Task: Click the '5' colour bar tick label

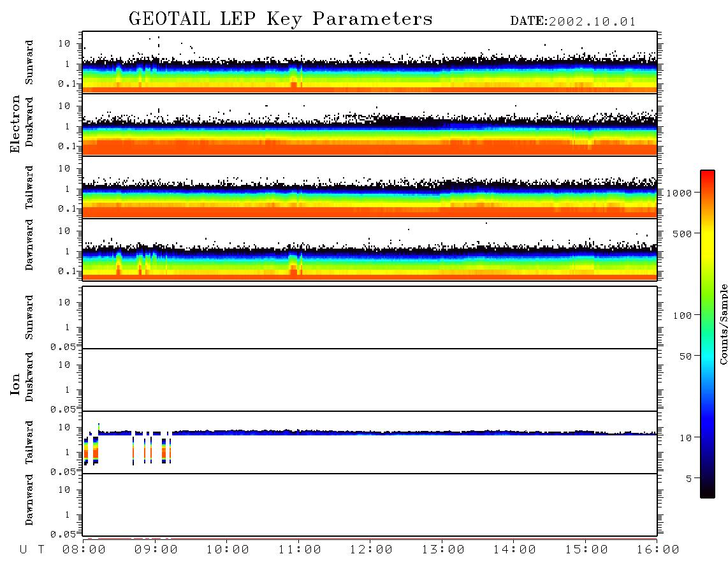Action: pyautogui.click(x=689, y=479)
